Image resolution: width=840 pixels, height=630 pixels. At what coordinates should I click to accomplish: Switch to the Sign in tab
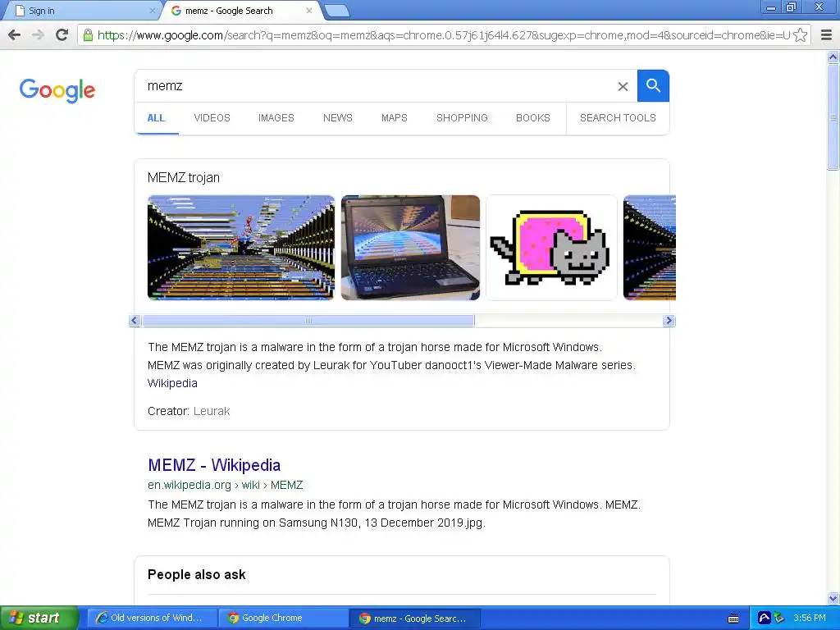tap(80, 11)
